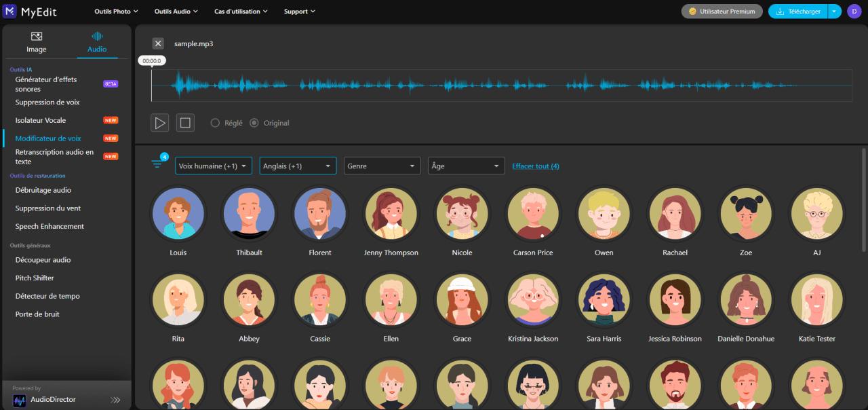The width and height of the screenshot is (868, 410).
Task: Open the Cas d'utilisation menu
Action: click(x=241, y=12)
